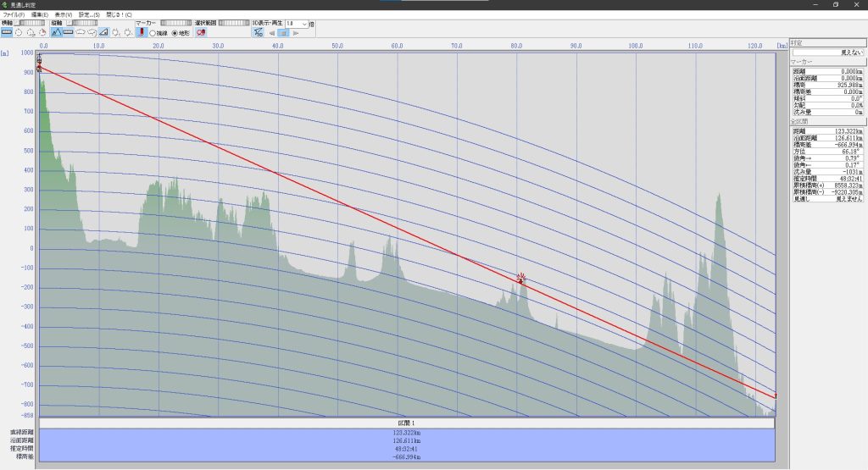This screenshot has width=868, height=470.
Task: Click the 方位 value 66.18°
Action: point(850,151)
